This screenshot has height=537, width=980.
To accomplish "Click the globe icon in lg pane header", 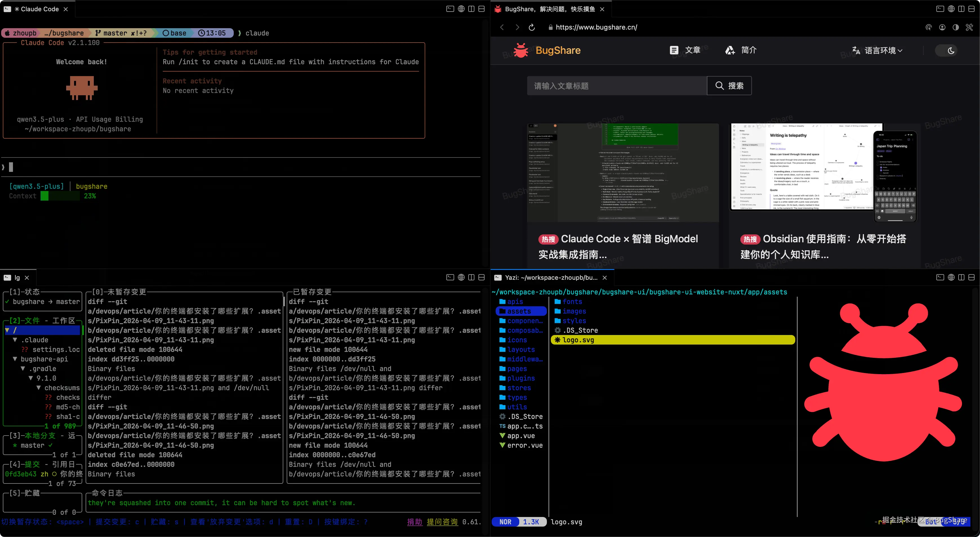I will click(x=461, y=278).
